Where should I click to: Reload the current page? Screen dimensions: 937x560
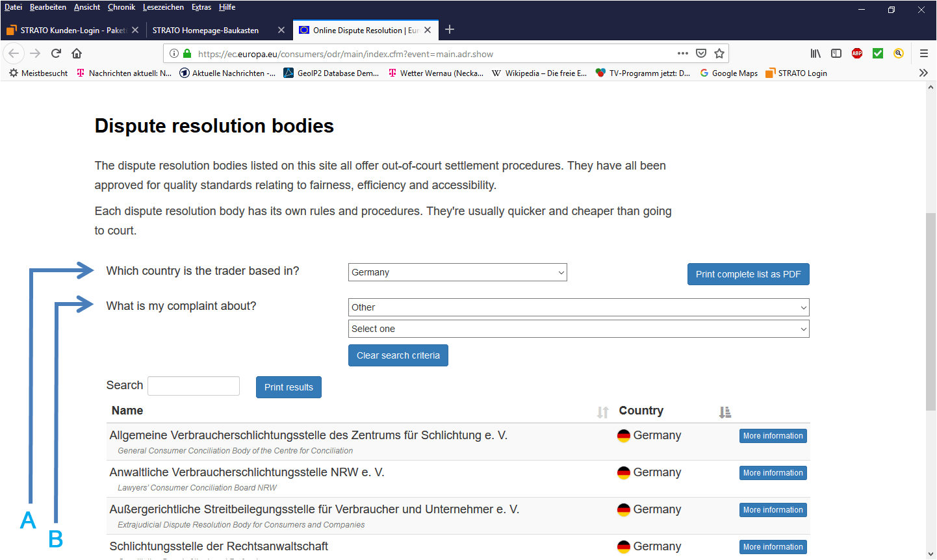click(x=56, y=53)
